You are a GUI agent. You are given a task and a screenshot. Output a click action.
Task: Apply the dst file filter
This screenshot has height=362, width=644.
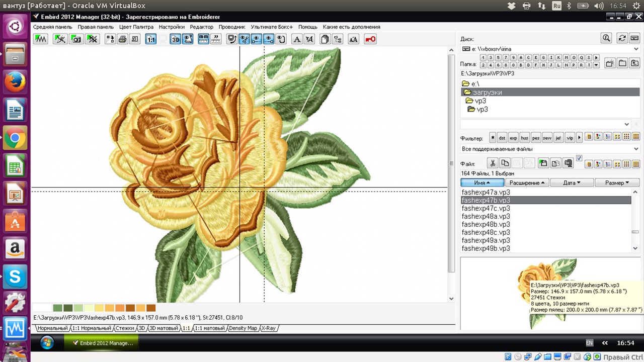tap(502, 137)
